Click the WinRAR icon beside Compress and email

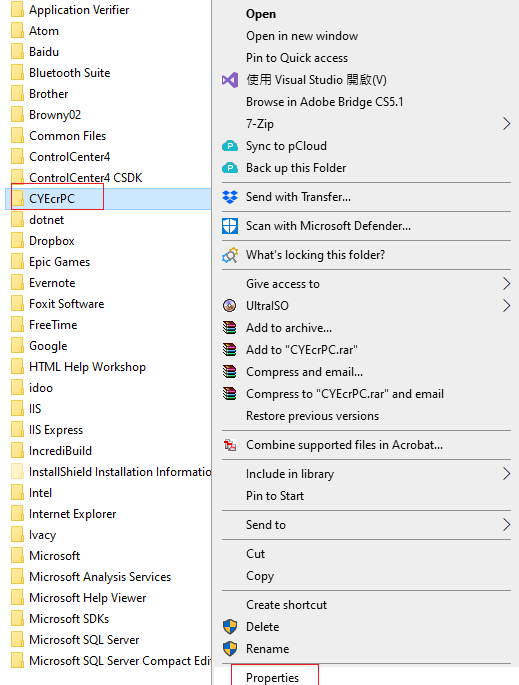(229, 372)
